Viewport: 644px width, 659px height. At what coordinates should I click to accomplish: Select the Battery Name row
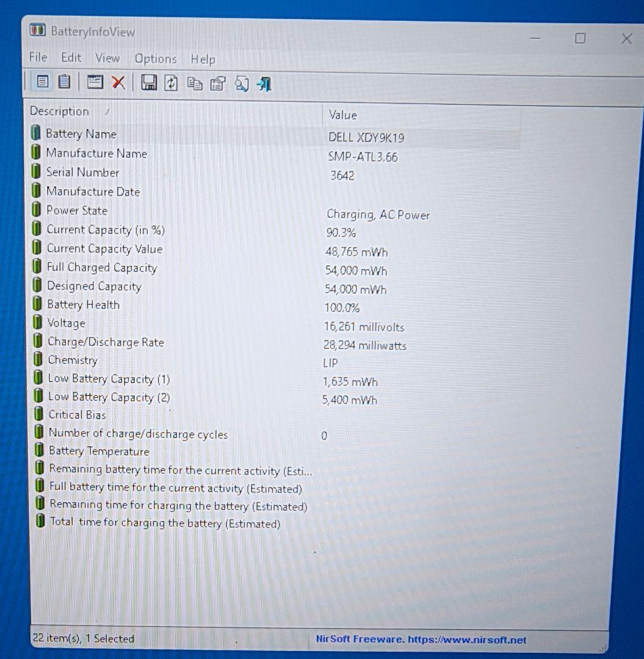click(x=81, y=134)
